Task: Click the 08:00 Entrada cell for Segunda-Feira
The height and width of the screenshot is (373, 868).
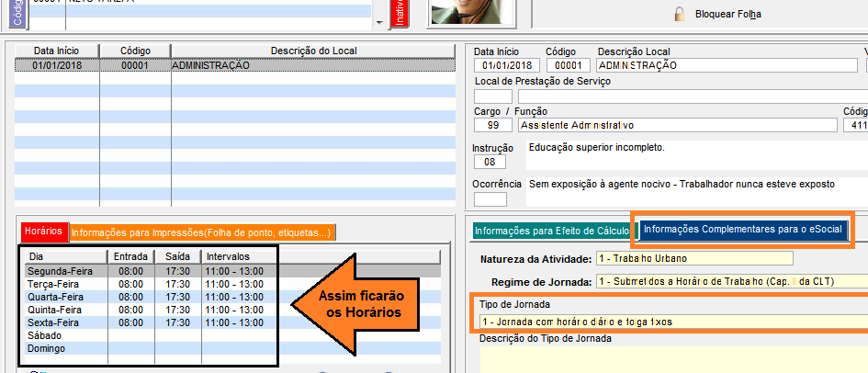Action: (x=130, y=271)
